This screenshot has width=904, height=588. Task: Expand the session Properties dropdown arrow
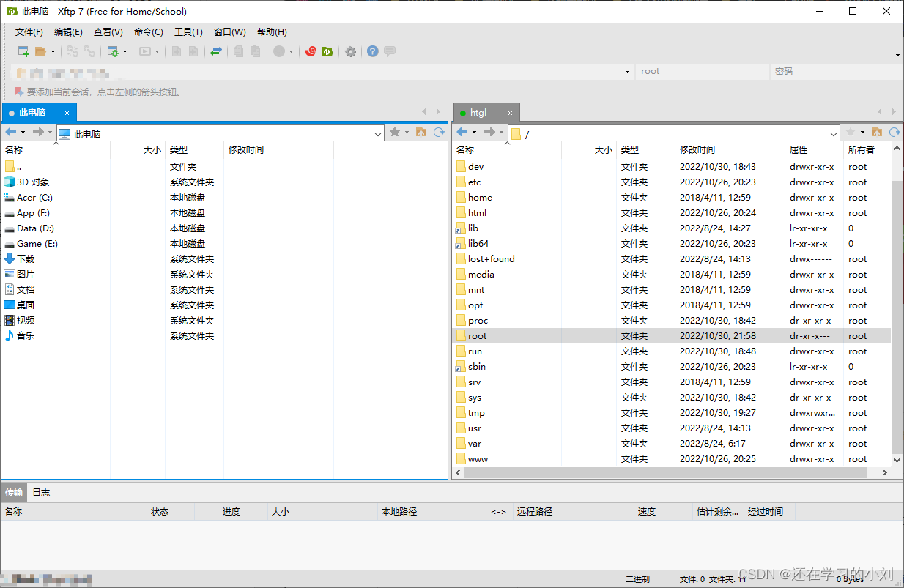(x=125, y=52)
